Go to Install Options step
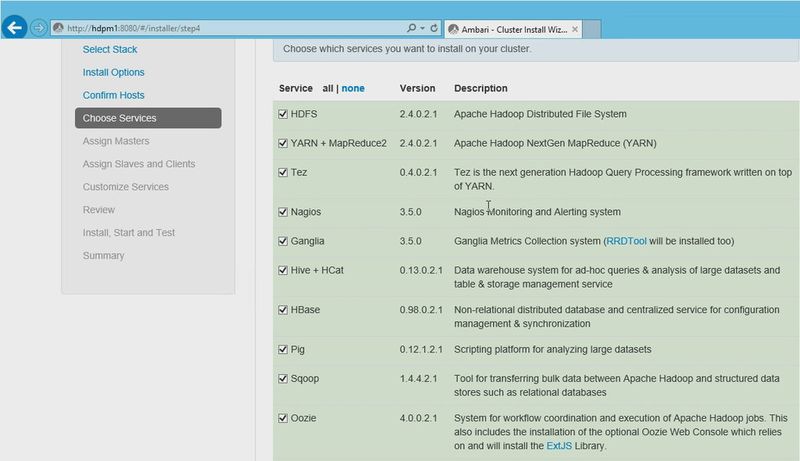This screenshot has width=800, height=461. [x=113, y=72]
